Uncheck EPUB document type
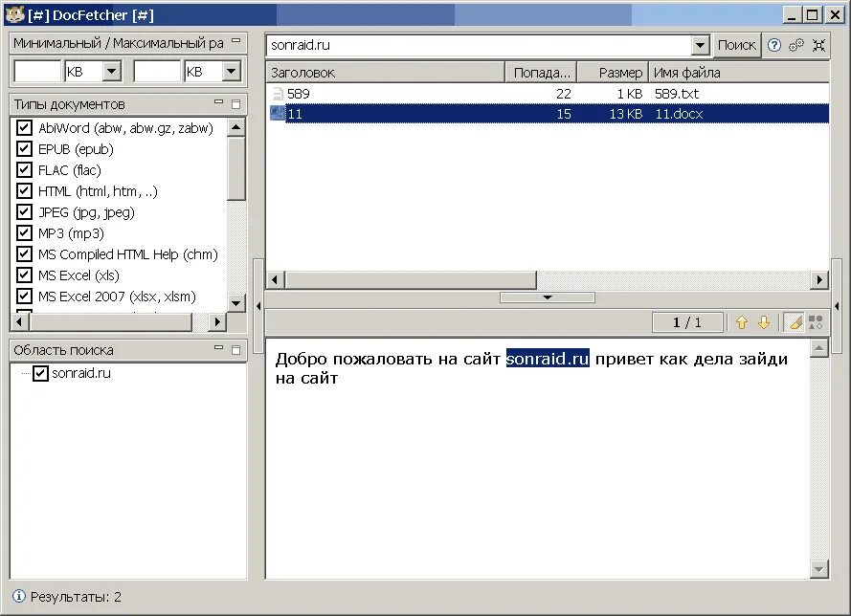Viewport: 851px width, 616px height. tap(24, 148)
